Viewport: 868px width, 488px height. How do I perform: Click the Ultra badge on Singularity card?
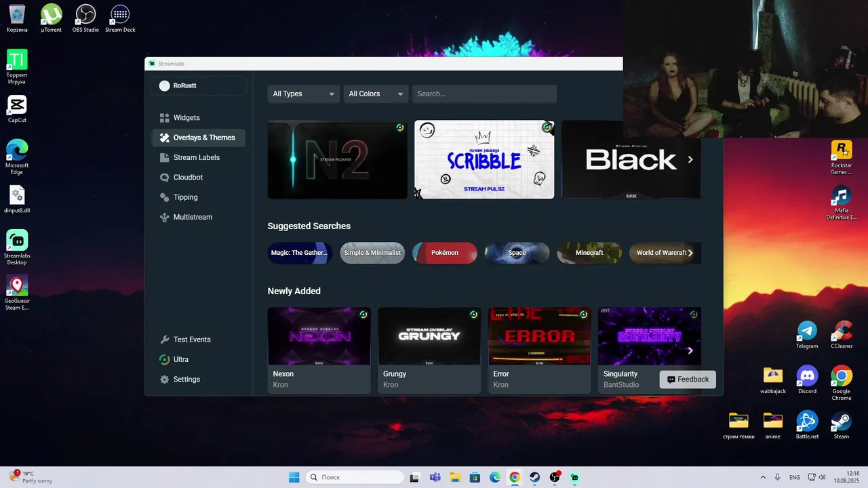point(694,314)
